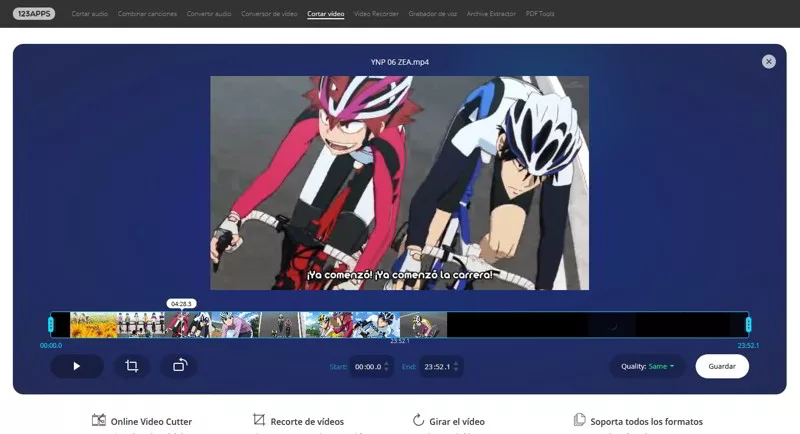Go to the Conversor de vídeo tab
Viewport: 800px width, 434px height.
pos(270,14)
